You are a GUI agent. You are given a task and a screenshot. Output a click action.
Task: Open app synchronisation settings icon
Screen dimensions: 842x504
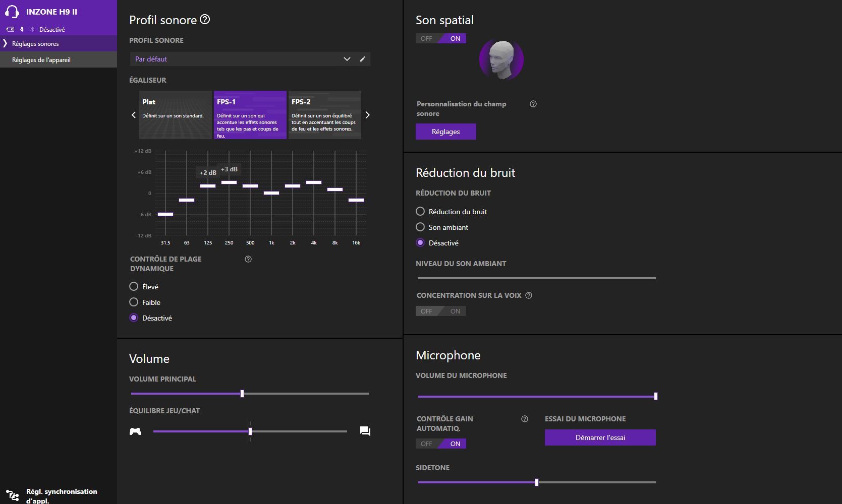coord(12,495)
